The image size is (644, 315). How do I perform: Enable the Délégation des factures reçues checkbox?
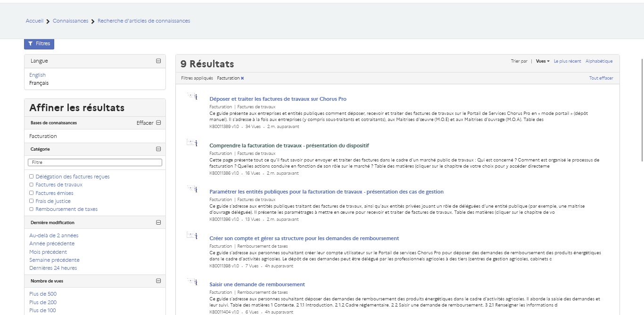click(32, 177)
